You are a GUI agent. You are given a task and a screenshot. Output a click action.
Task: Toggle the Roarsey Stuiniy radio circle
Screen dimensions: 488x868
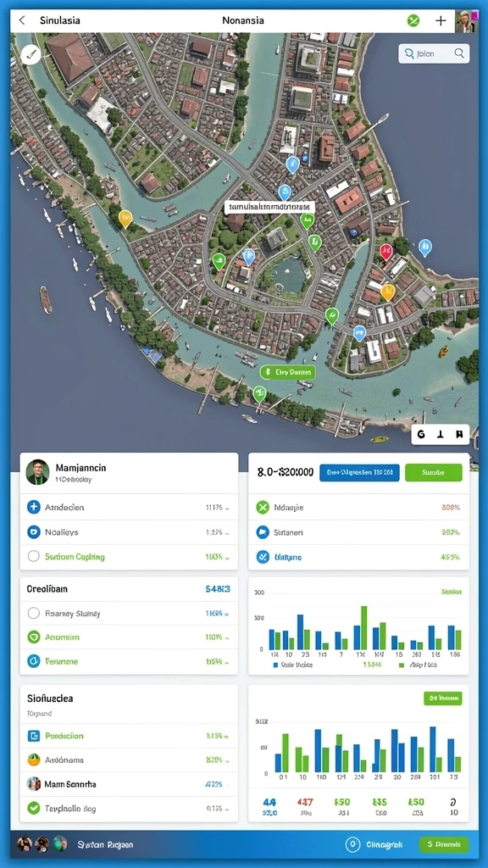34,613
